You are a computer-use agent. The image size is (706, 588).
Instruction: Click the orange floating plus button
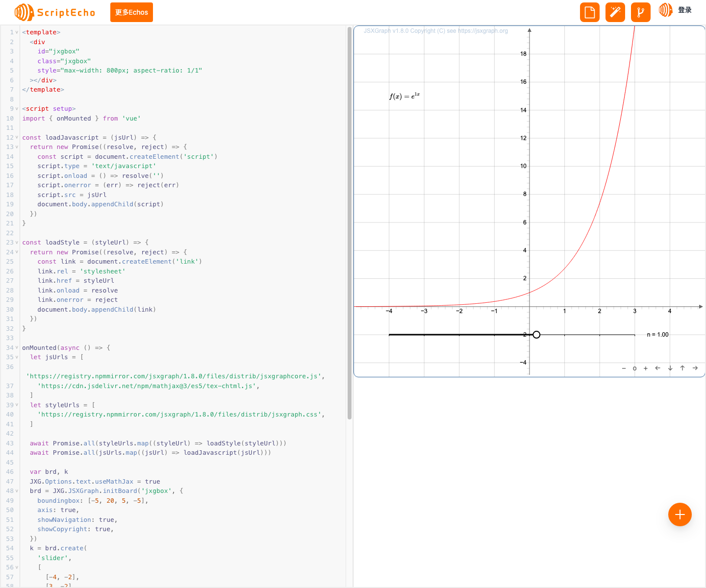(x=680, y=514)
